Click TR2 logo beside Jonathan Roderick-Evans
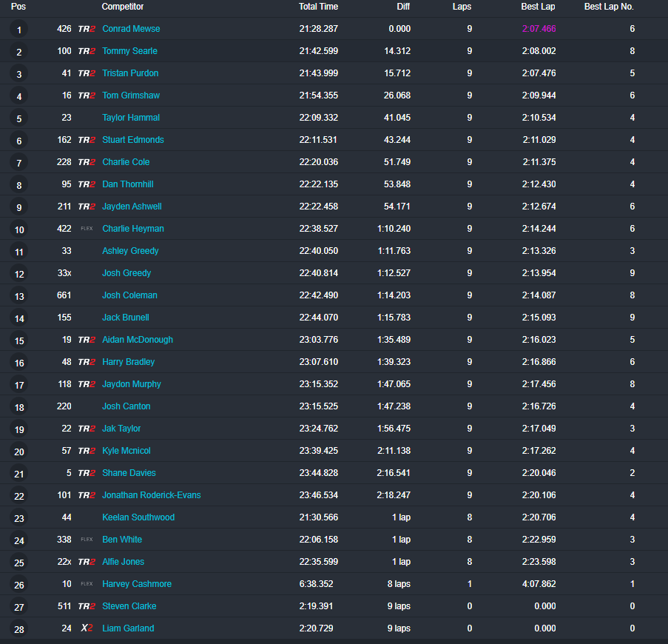 click(x=87, y=494)
